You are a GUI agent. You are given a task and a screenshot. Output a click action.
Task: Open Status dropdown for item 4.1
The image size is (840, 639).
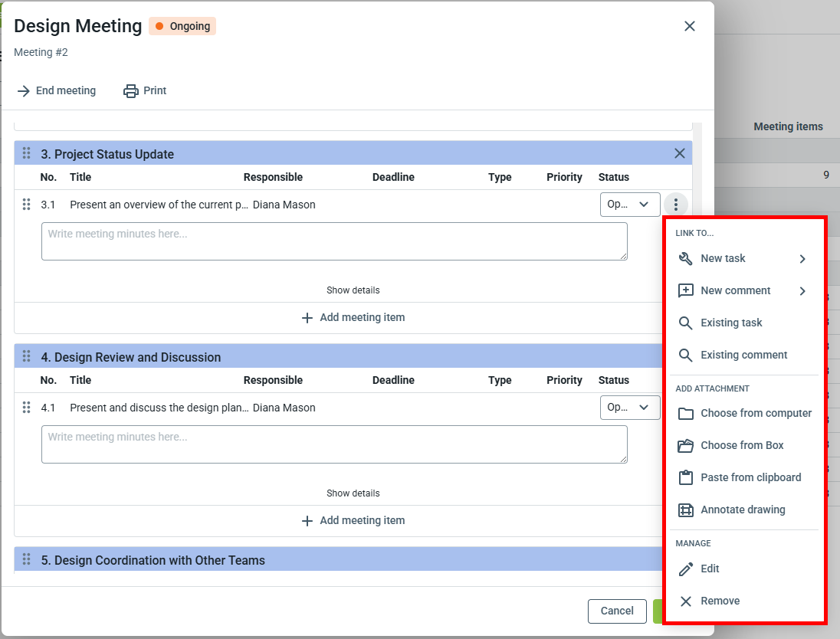click(629, 408)
